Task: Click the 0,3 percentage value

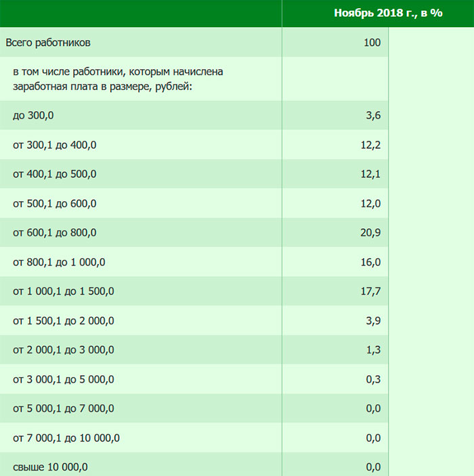Action: point(373,379)
